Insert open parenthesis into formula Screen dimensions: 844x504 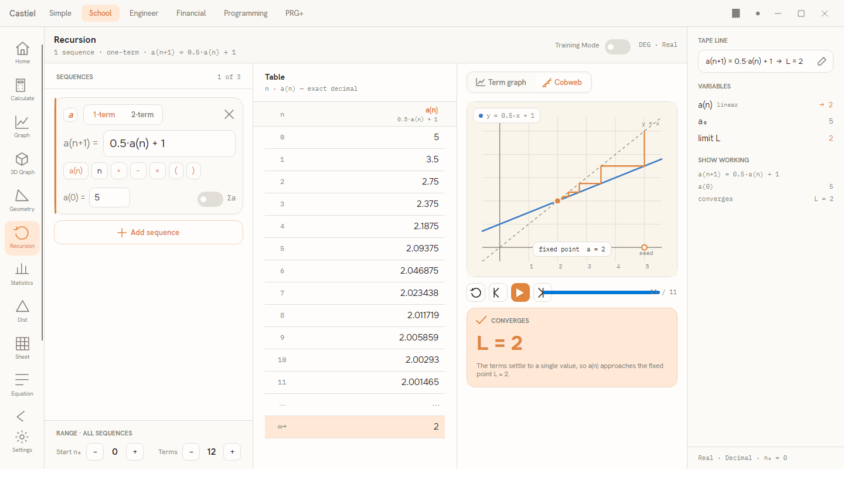point(176,171)
